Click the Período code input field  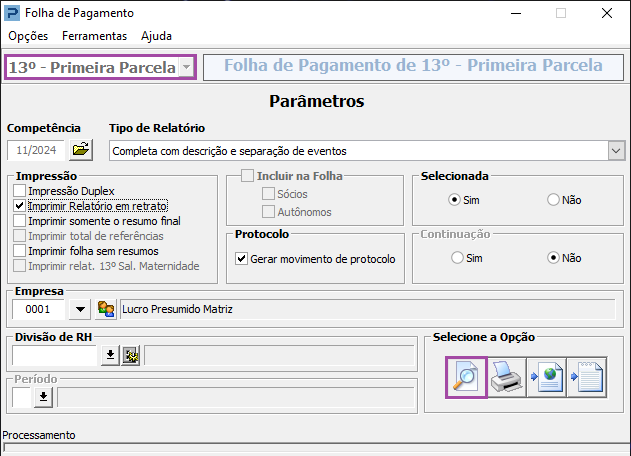[x=22, y=398]
